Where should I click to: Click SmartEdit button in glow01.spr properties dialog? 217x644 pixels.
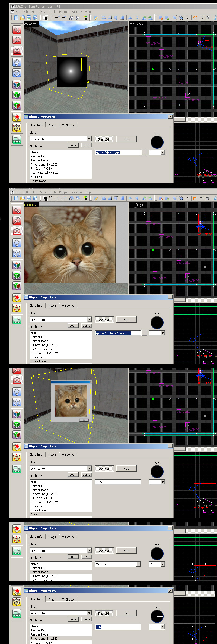click(104, 139)
